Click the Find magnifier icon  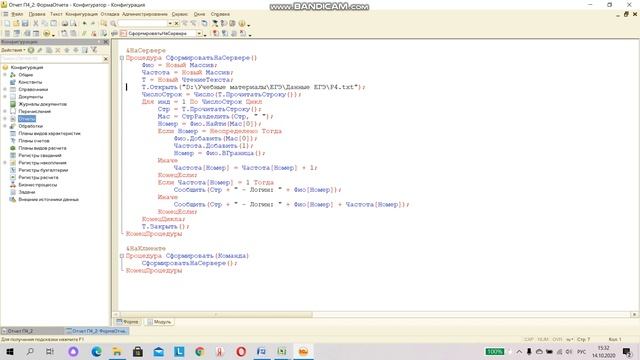113,24
